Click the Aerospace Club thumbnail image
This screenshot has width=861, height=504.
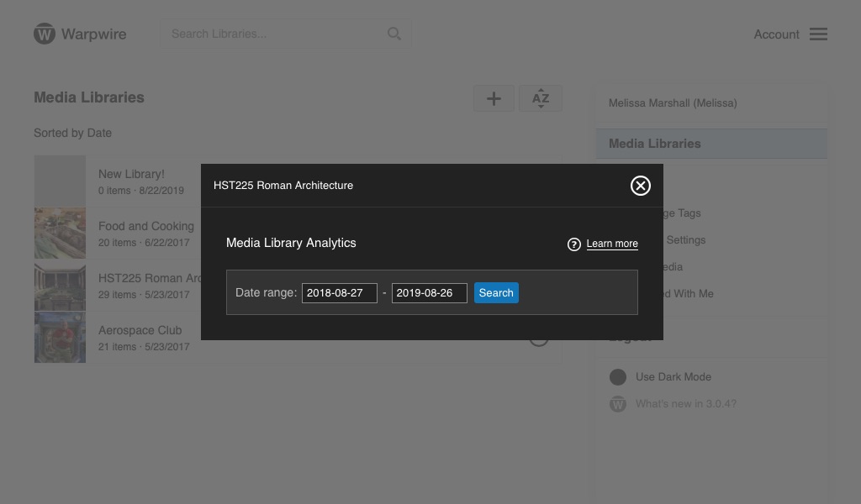point(60,338)
